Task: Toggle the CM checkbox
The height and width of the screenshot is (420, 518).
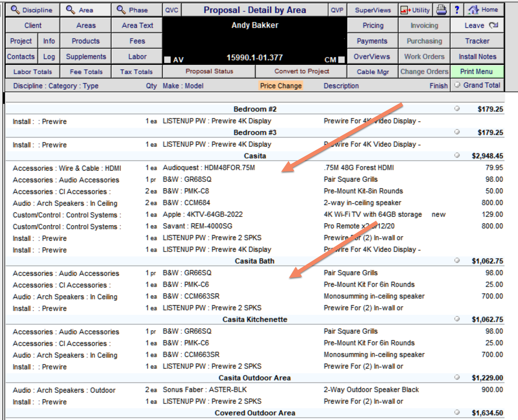Action: [342, 60]
